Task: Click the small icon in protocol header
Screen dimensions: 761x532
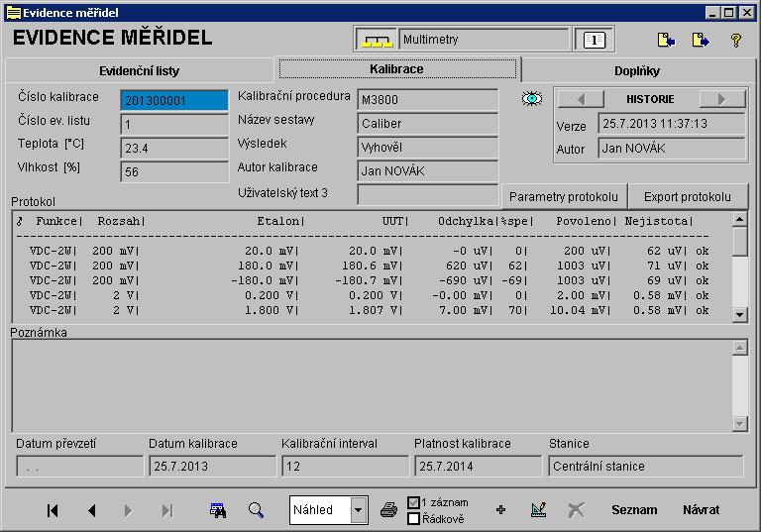Action: pos(20,222)
